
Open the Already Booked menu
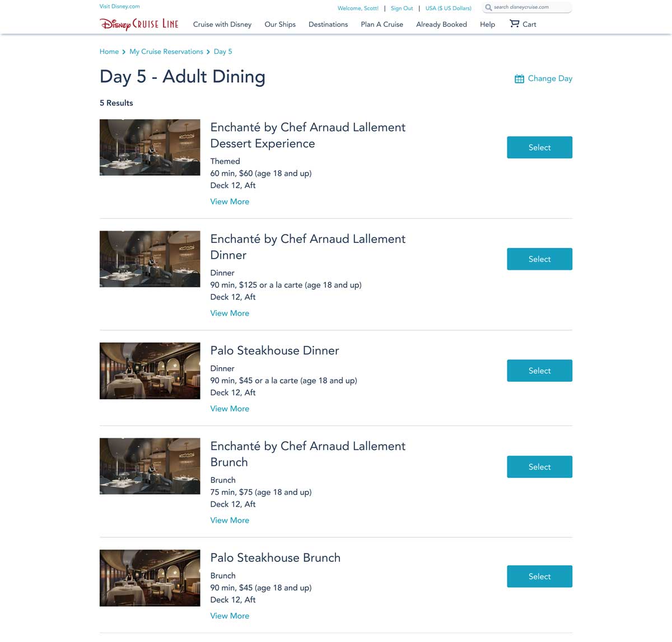coord(441,25)
